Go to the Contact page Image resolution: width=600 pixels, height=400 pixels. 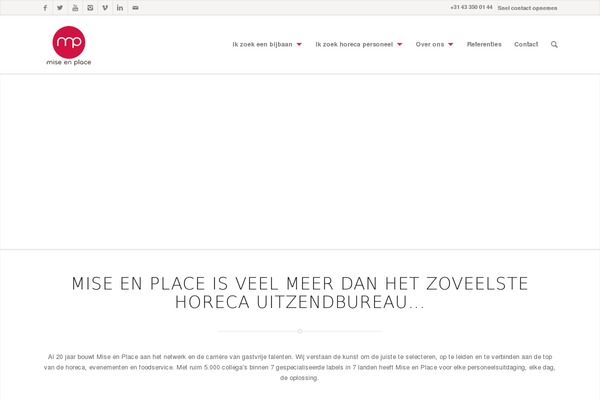526,44
